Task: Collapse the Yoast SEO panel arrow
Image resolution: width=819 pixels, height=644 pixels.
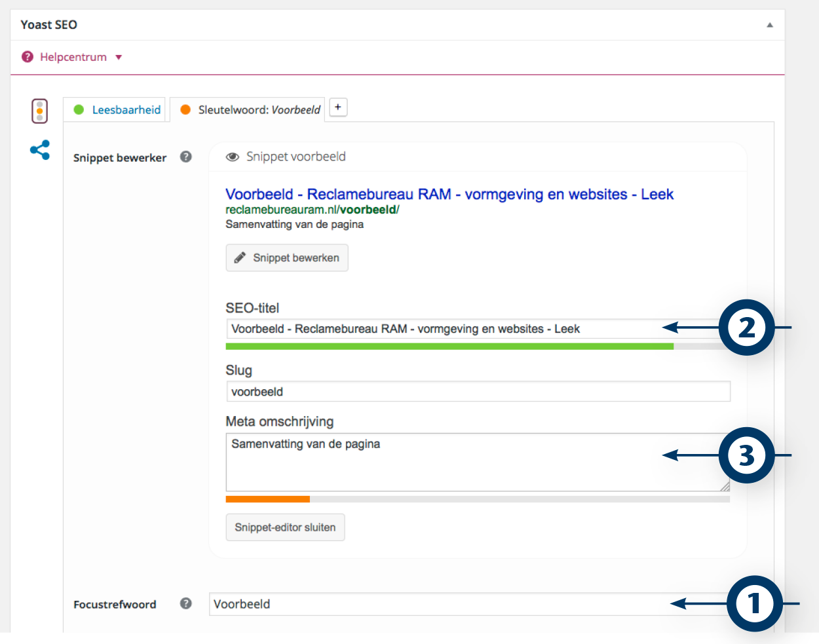Action: point(770,25)
